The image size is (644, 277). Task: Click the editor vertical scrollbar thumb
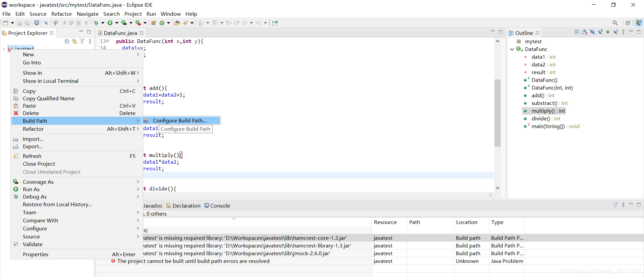tap(497, 113)
